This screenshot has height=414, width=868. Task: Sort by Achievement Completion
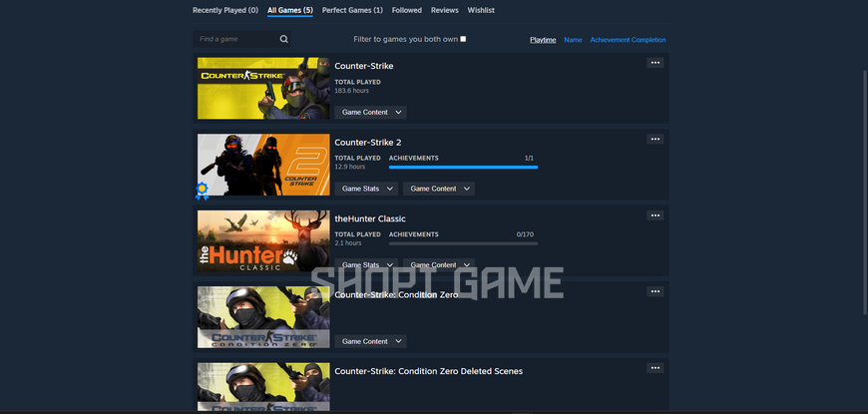pos(628,40)
